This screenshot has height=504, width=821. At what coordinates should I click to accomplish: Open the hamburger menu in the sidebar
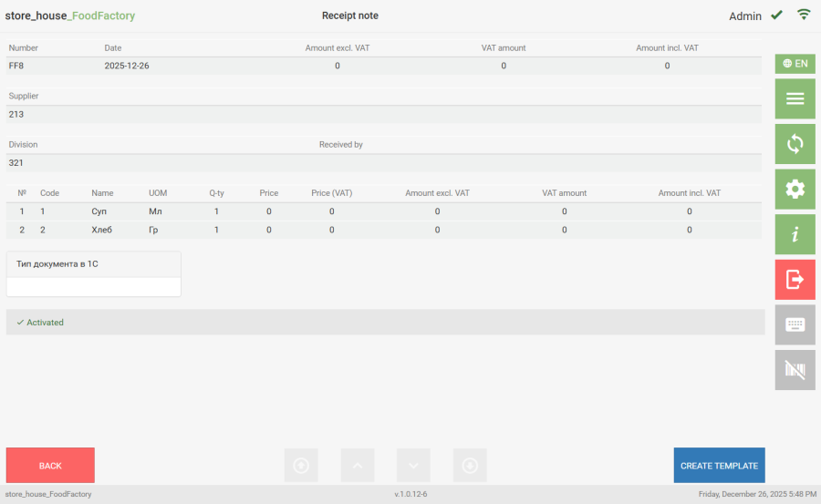pyautogui.click(x=795, y=98)
